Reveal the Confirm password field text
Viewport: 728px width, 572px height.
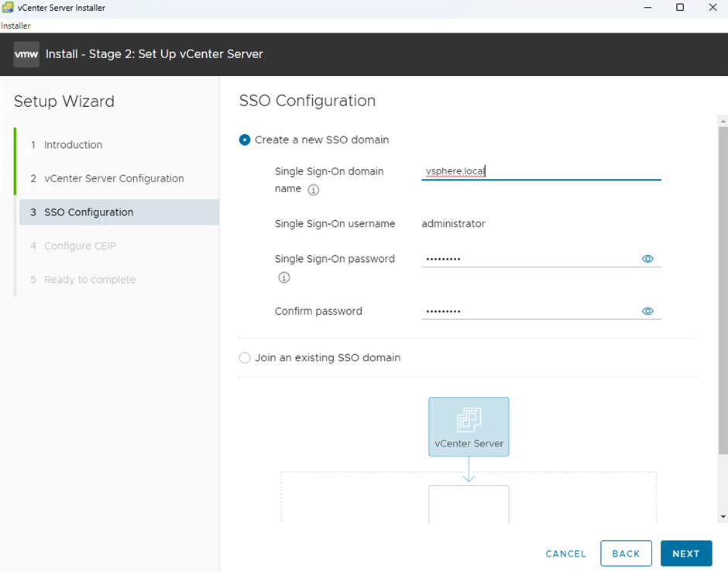[x=647, y=312]
